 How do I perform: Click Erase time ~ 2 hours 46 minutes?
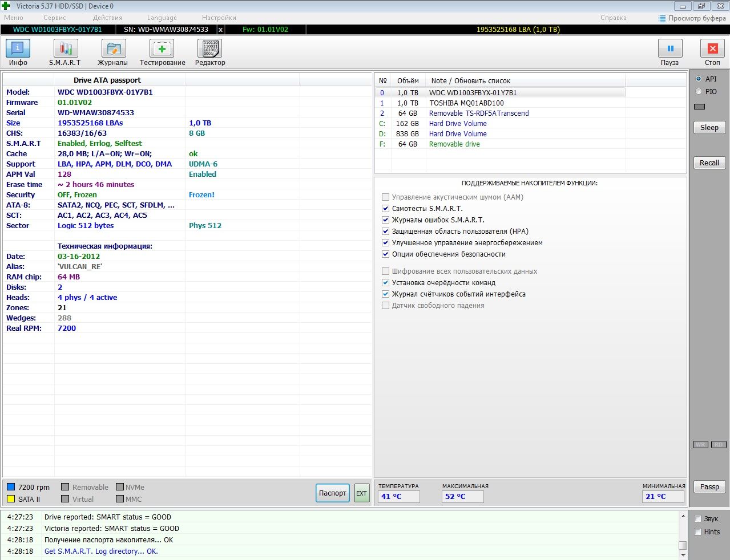pos(96,185)
